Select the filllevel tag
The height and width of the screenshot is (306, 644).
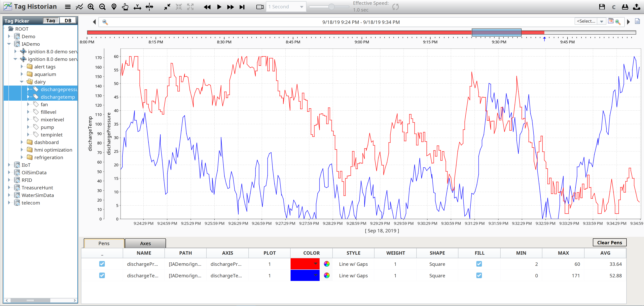point(48,112)
